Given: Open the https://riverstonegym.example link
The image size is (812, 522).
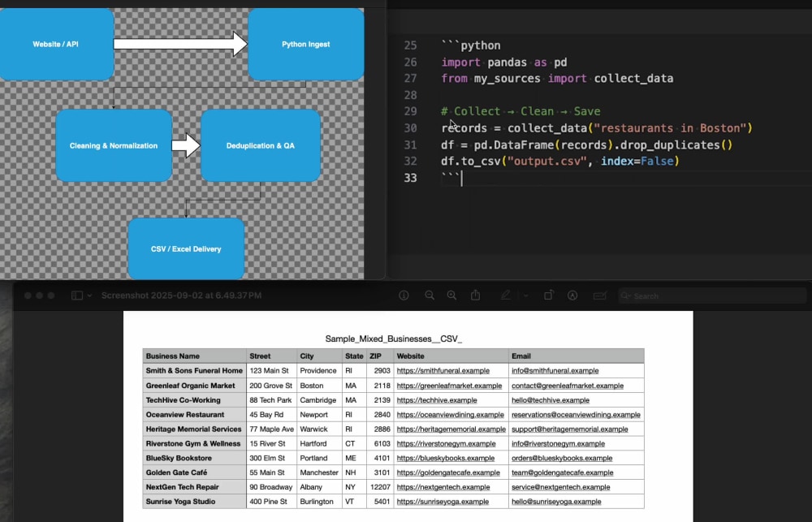Looking at the screenshot, I should click(x=446, y=444).
